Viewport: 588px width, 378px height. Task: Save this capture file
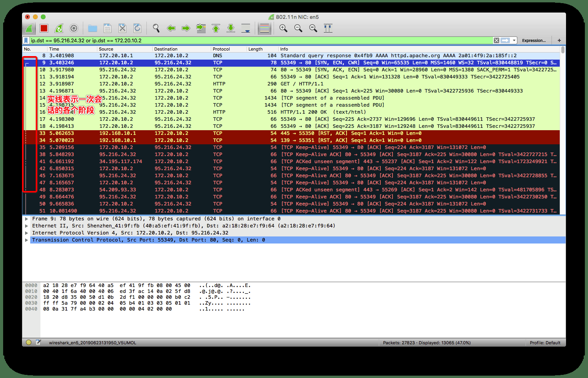(x=108, y=28)
